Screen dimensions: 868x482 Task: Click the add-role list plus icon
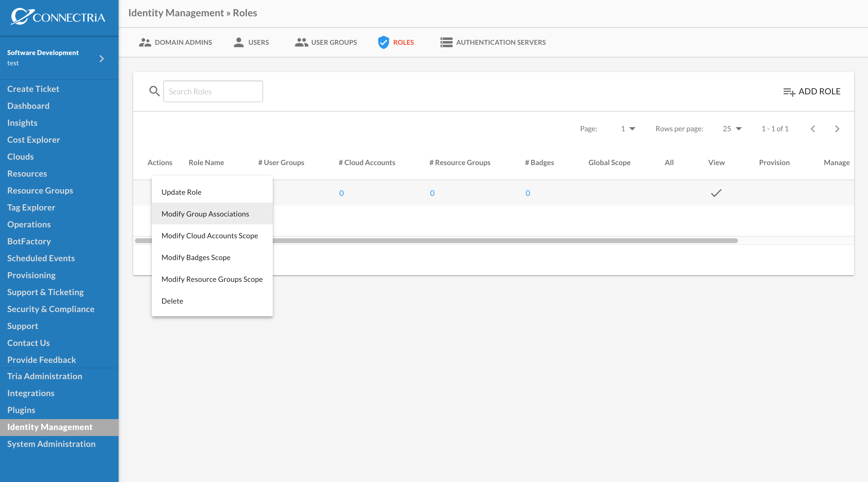pos(789,92)
